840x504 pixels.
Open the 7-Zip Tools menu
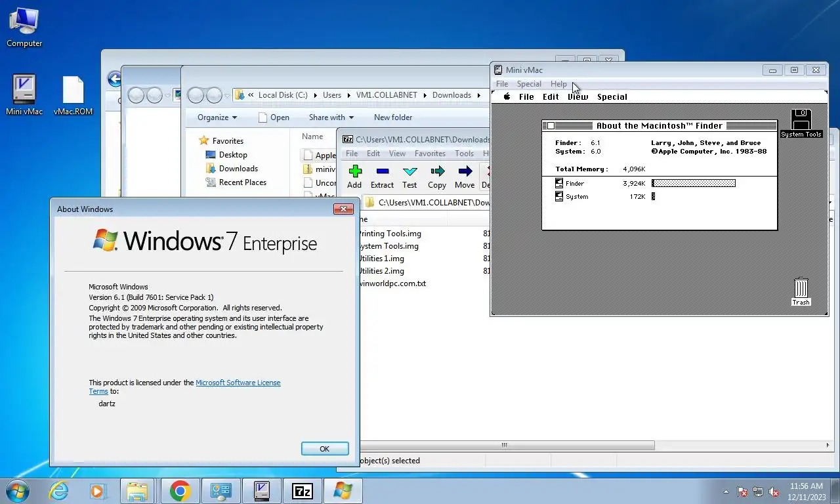(465, 154)
